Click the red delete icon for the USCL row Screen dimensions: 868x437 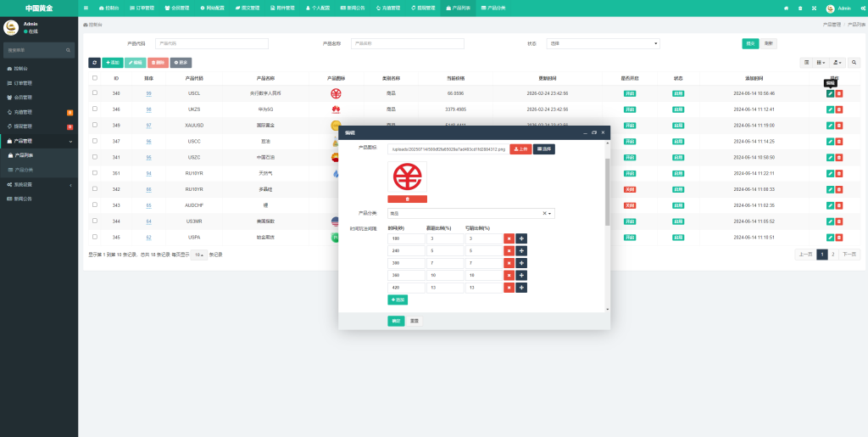[839, 93]
